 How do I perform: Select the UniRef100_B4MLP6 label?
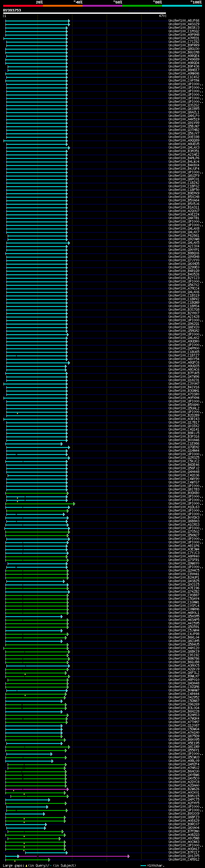(x=184, y=158)
